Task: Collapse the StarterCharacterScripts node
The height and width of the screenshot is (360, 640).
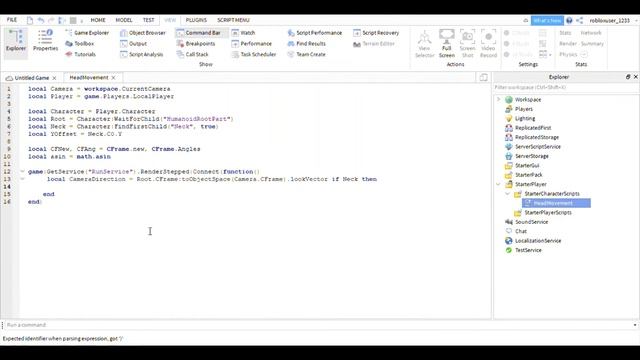Action: pos(507,193)
